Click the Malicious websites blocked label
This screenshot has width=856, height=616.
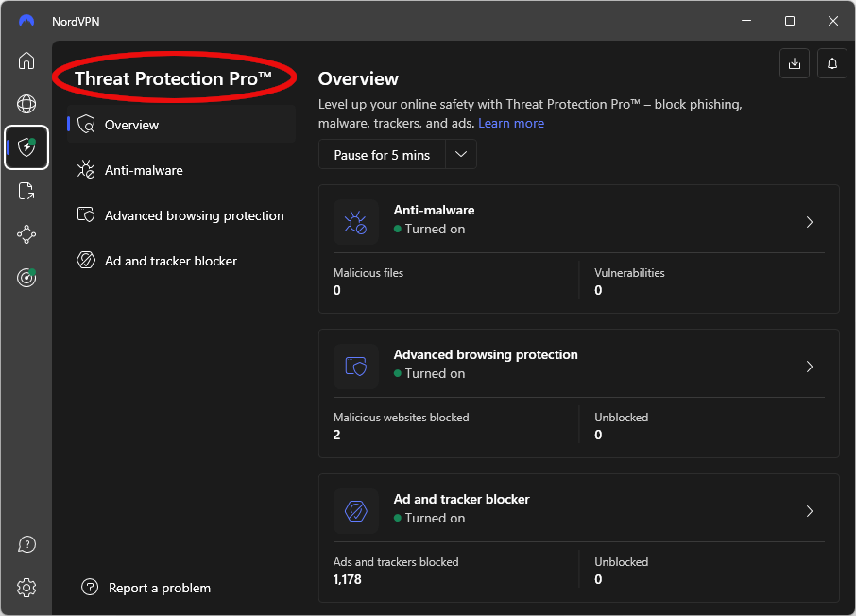[x=402, y=418]
